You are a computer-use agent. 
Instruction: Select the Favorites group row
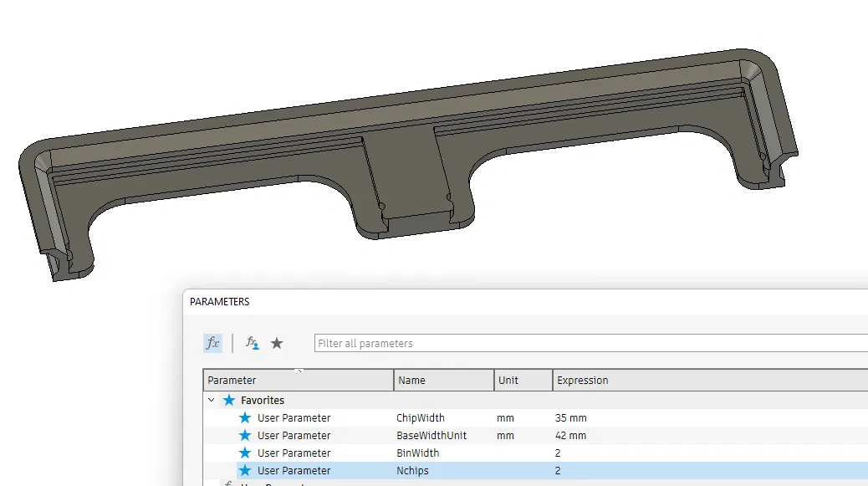tap(536, 400)
